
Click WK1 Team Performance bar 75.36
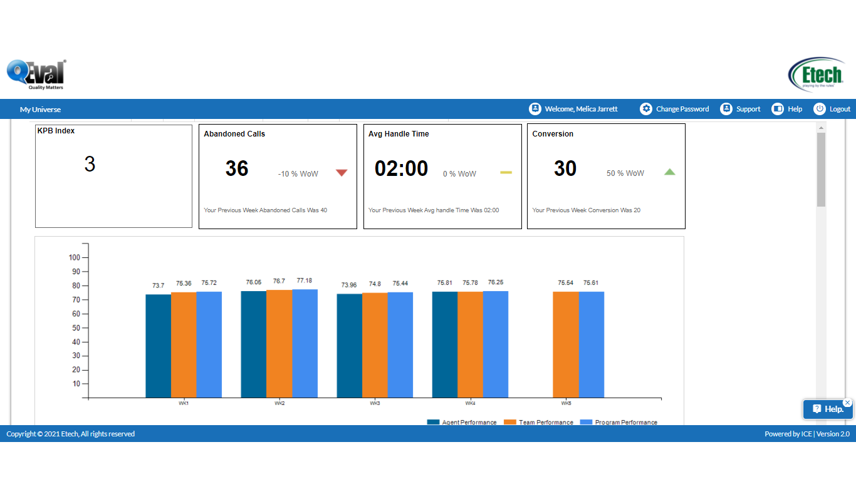click(x=184, y=344)
